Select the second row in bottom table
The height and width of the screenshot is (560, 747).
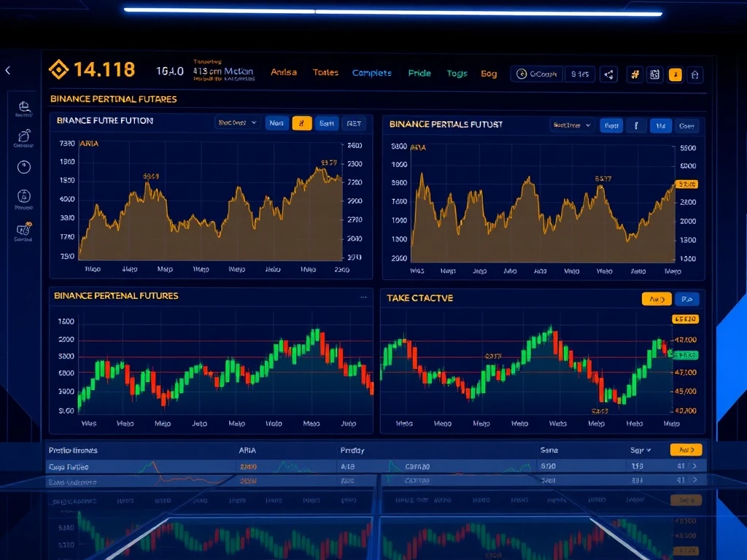(376, 481)
